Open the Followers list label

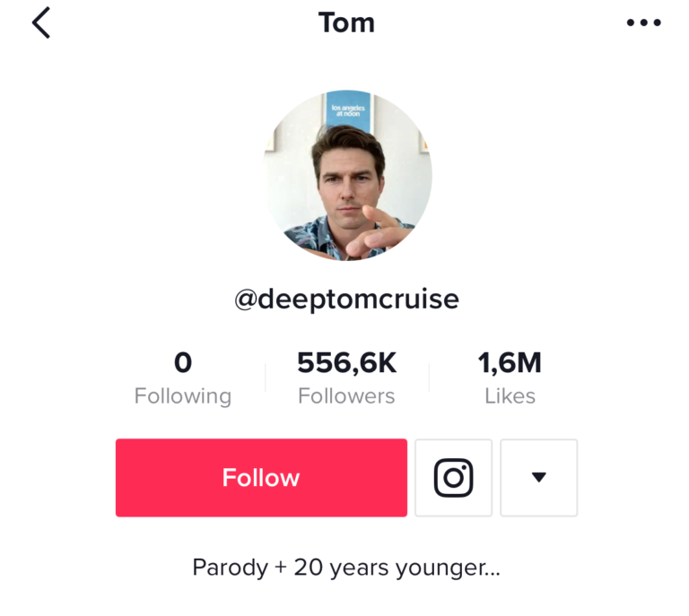[x=346, y=396]
